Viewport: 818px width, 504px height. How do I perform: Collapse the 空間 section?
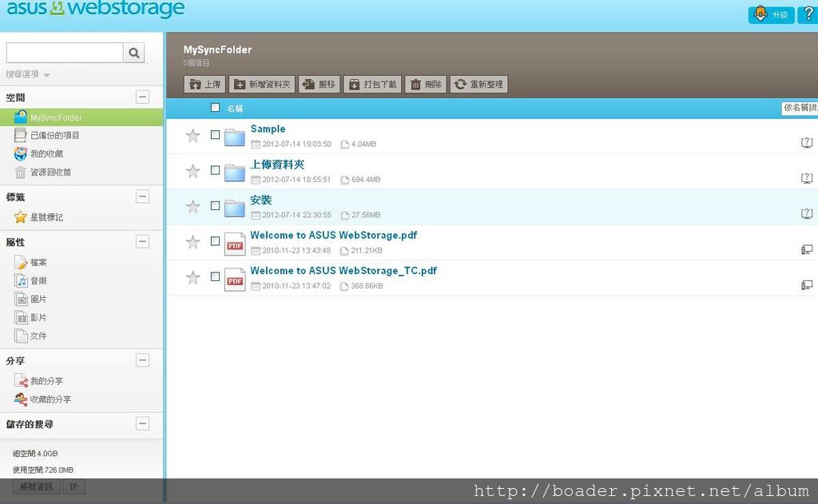pyautogui.click(x=142, y=97)
